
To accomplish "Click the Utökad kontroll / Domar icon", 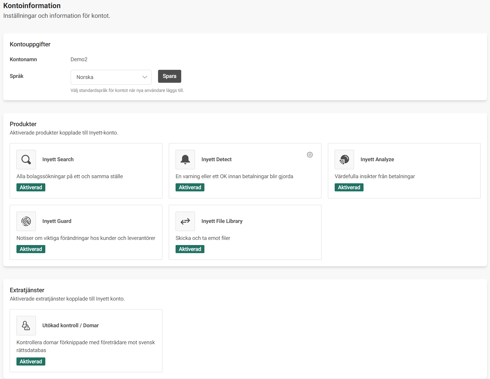I will click(x=26, y=325).
